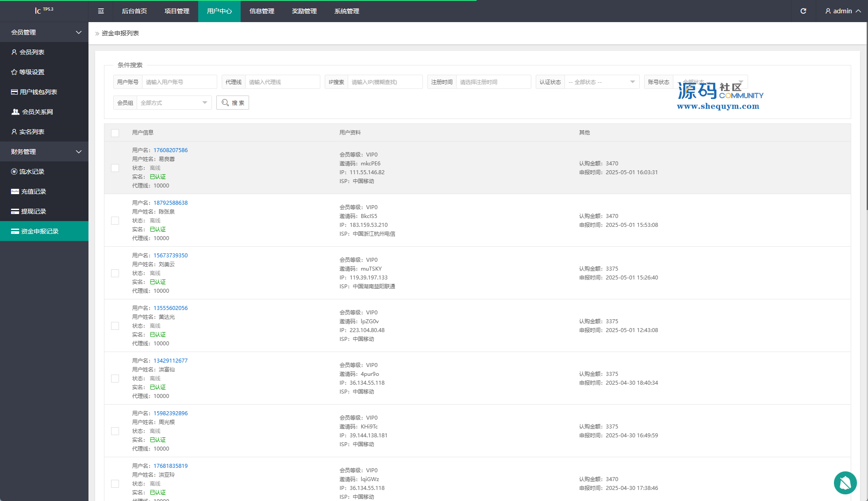
Task: Open 会员列表 via its person icon
Action: (14, 52)
